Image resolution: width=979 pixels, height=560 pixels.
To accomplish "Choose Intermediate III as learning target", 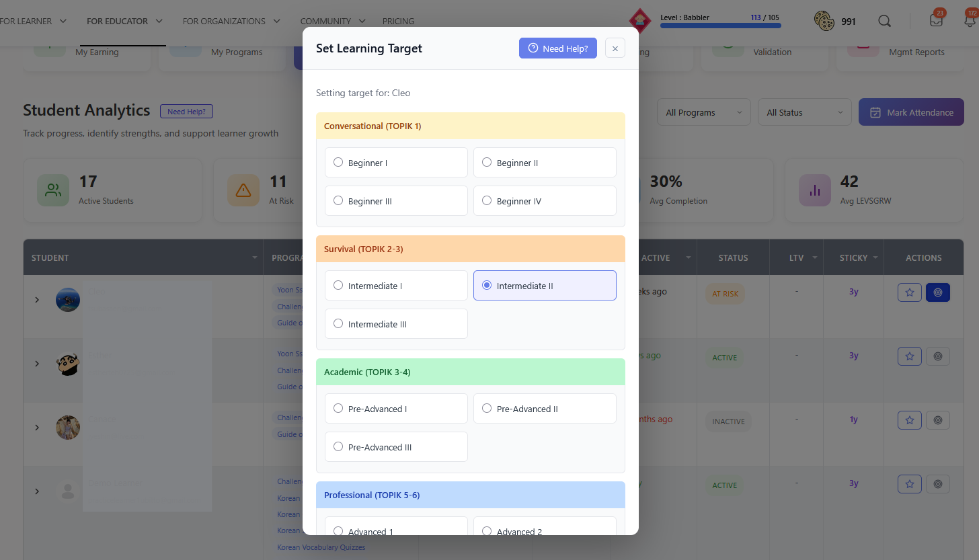I will [x=338, y=323].
